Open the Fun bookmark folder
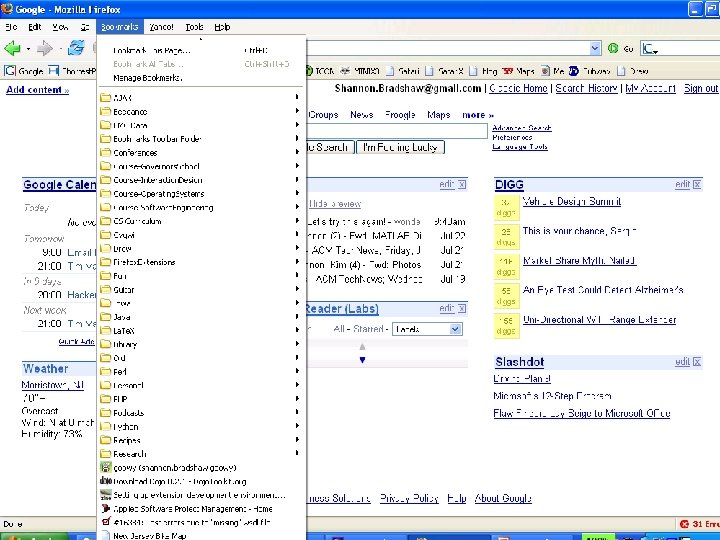 coord(200,276)
